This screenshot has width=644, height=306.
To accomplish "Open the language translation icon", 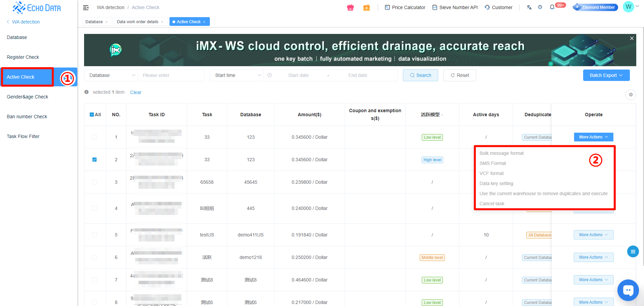I will 529,7.
